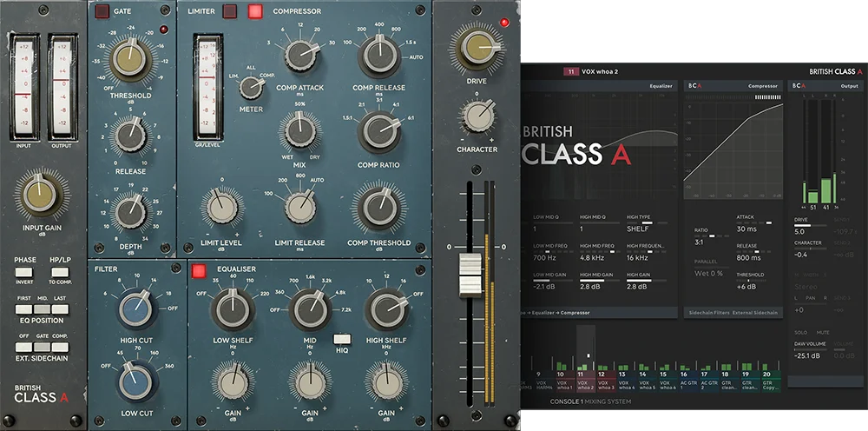The image size is (868, 431).
Task: Toggle the Equaliser section on button
Action: 199,271
